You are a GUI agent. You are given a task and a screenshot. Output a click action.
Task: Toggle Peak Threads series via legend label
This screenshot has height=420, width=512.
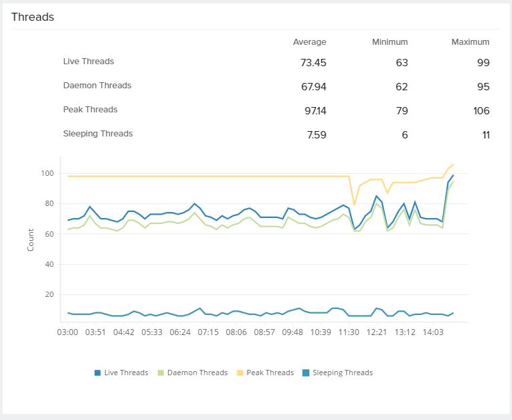pos(270,373)
